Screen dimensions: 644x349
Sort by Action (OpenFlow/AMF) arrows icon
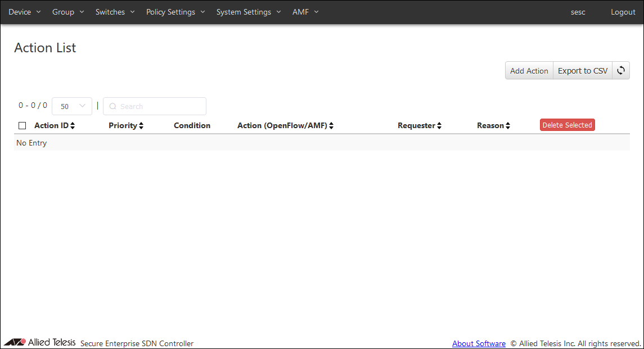pyautogui.click(x=331, y=126)
